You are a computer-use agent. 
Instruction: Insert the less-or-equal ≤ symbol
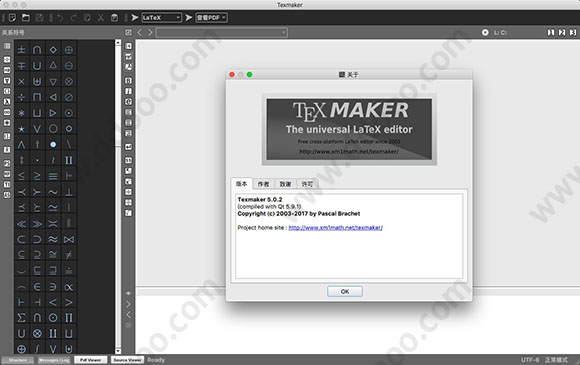point(21,176)
